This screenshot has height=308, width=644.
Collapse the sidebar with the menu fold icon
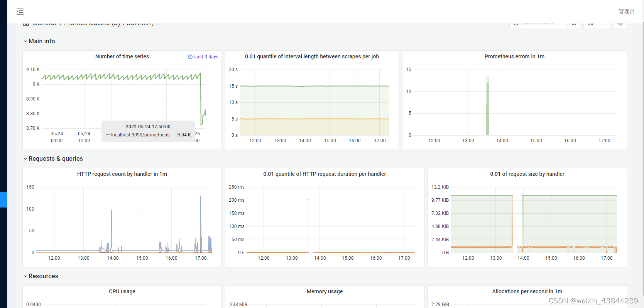pyautogui.click(x=20, y=12)
